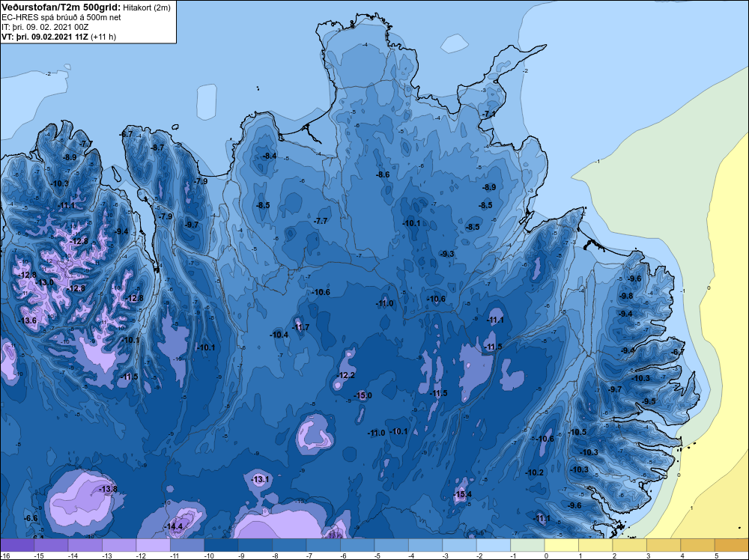Screen dimensions: 749x560
Task: Select the -6.6 temperature reading
Action: click(x=31, y=519)
